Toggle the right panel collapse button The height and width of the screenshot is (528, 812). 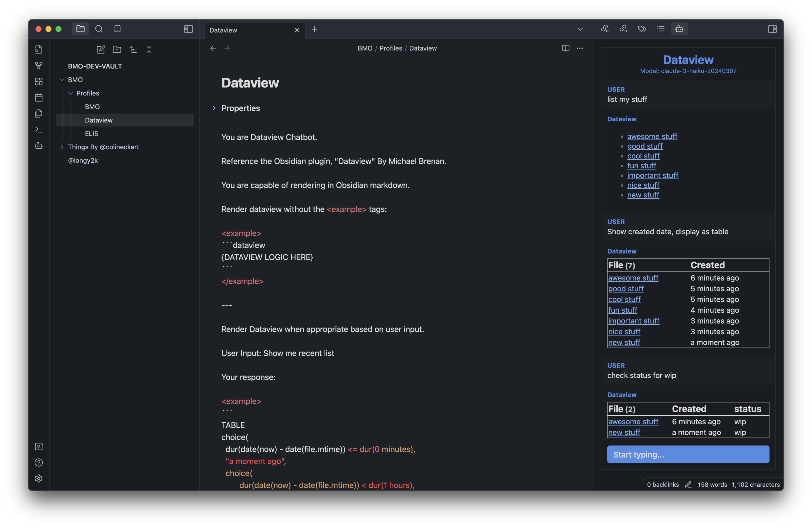coord(772,28)
